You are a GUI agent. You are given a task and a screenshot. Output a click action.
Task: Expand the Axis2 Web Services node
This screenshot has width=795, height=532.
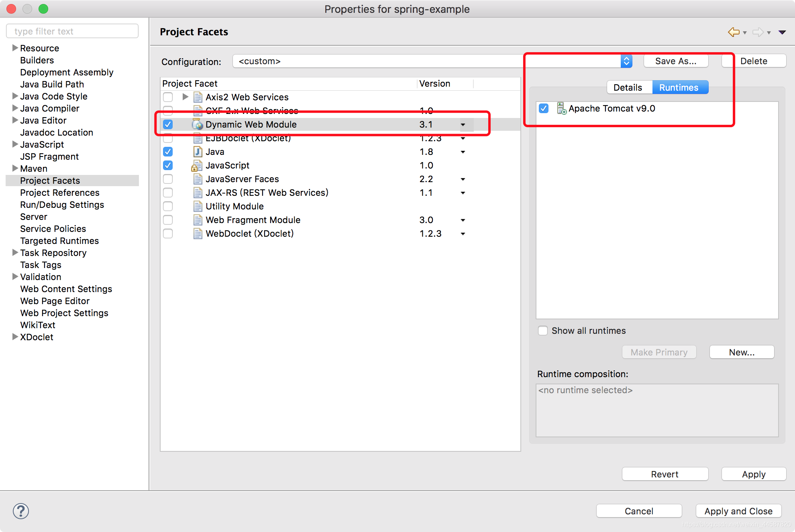click(185, 97)
